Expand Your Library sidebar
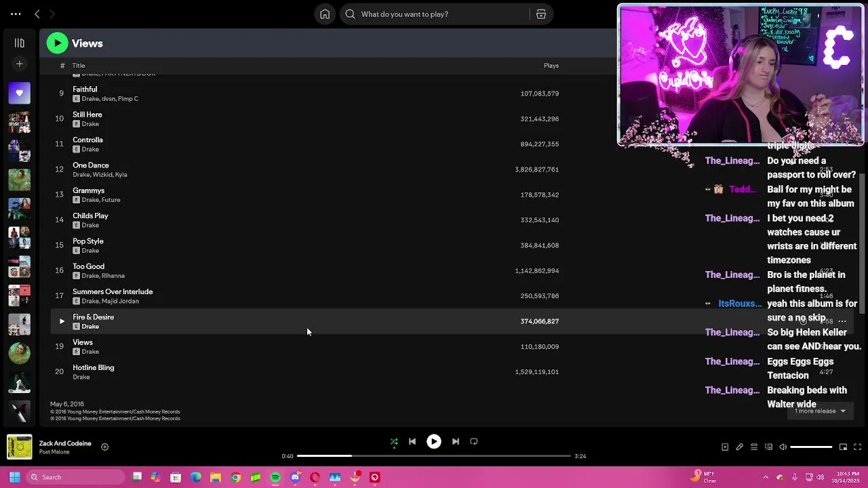 point(19,43)
